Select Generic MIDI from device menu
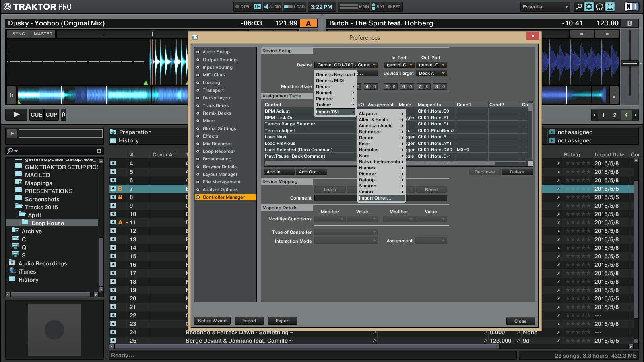 coord(335,80)
